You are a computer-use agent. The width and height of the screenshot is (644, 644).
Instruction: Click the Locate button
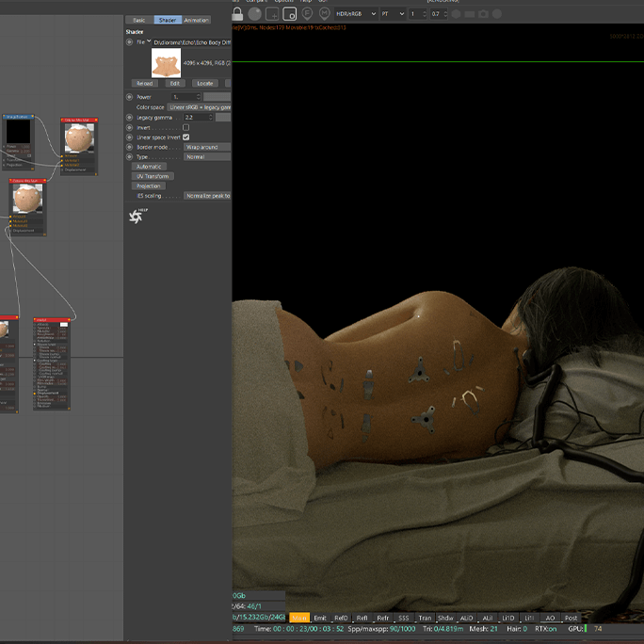tap(205, 84)
